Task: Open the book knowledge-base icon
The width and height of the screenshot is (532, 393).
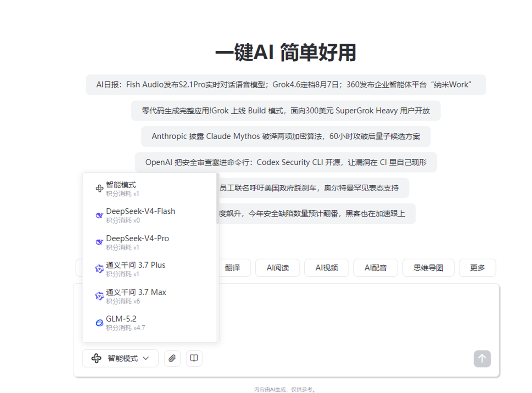Action: [194, 358]
